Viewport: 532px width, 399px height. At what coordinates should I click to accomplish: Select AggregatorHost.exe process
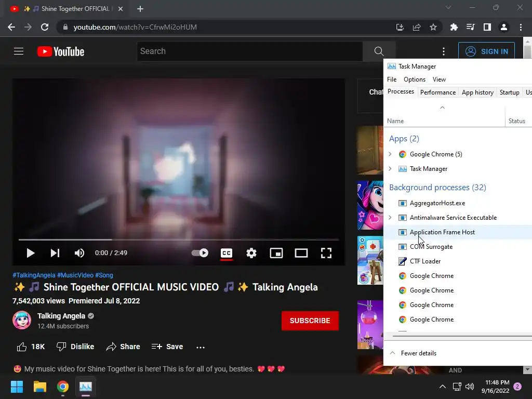pos(458,203)
